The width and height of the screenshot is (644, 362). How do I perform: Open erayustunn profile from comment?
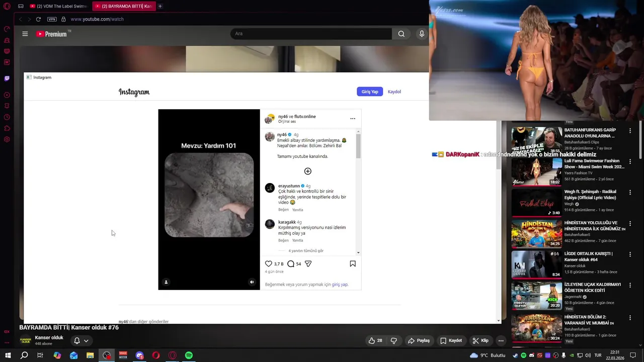pyautogui.click(x=289, y=186)
